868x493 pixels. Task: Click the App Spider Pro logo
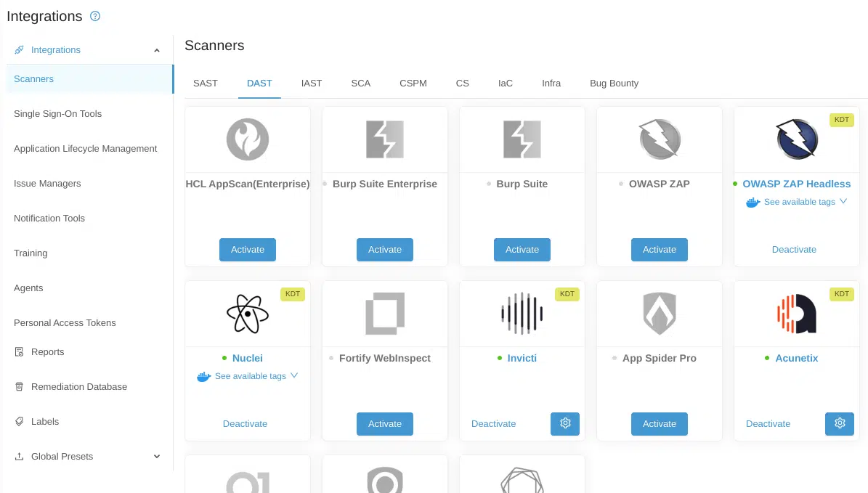[660, 314]
